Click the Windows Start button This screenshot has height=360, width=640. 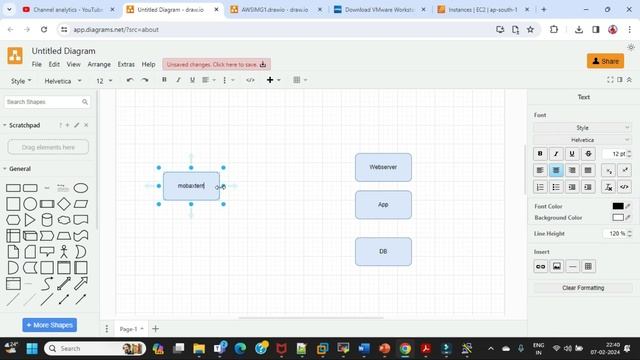coord(32,349)
